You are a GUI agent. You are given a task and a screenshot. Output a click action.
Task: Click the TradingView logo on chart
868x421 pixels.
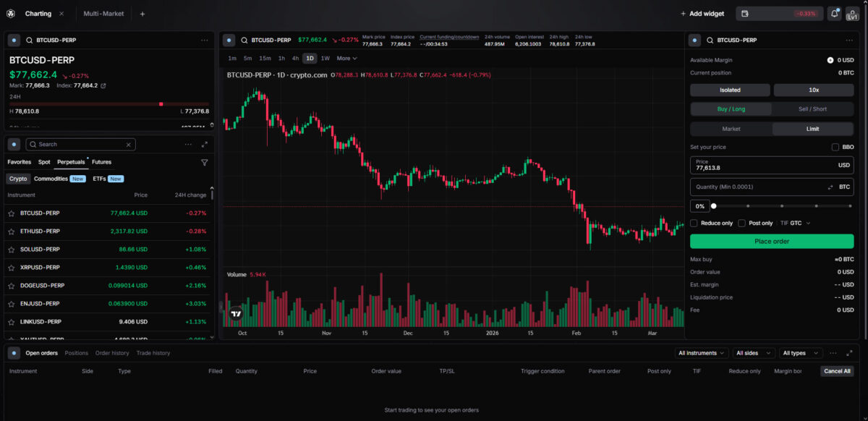point(236,314)
